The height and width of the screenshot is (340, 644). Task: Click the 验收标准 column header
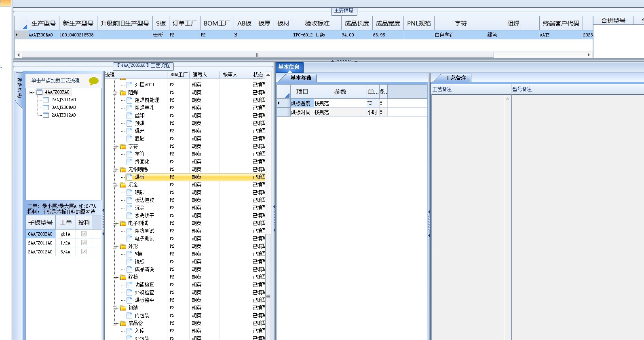click(317, 23)
